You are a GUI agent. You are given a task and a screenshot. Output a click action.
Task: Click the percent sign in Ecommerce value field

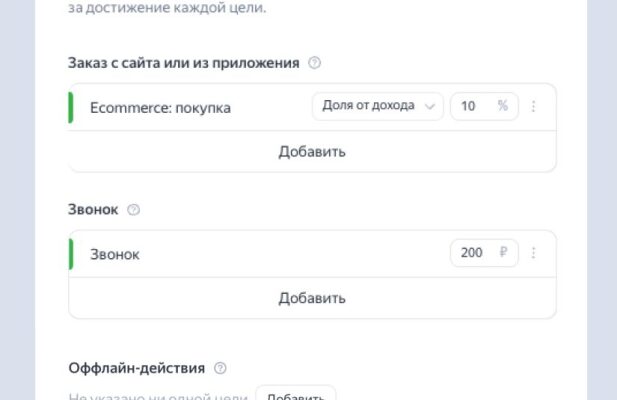point(503,107)
